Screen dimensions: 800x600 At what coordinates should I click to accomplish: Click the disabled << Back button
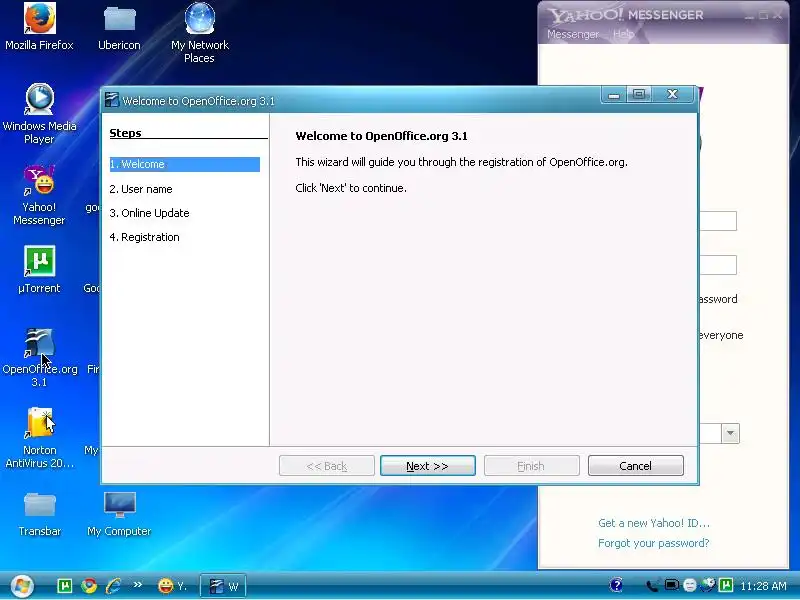click(327, 466)
